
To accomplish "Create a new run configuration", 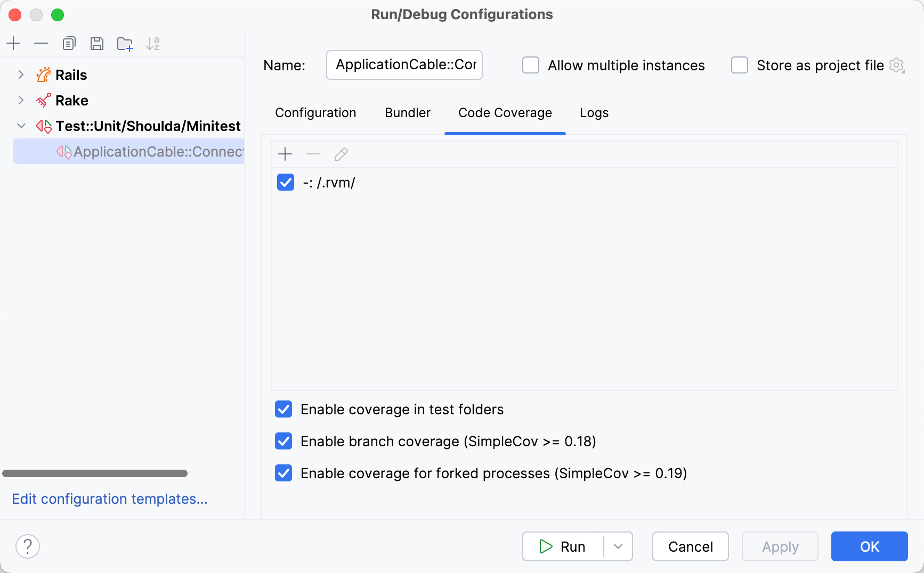I will point(13,43).
